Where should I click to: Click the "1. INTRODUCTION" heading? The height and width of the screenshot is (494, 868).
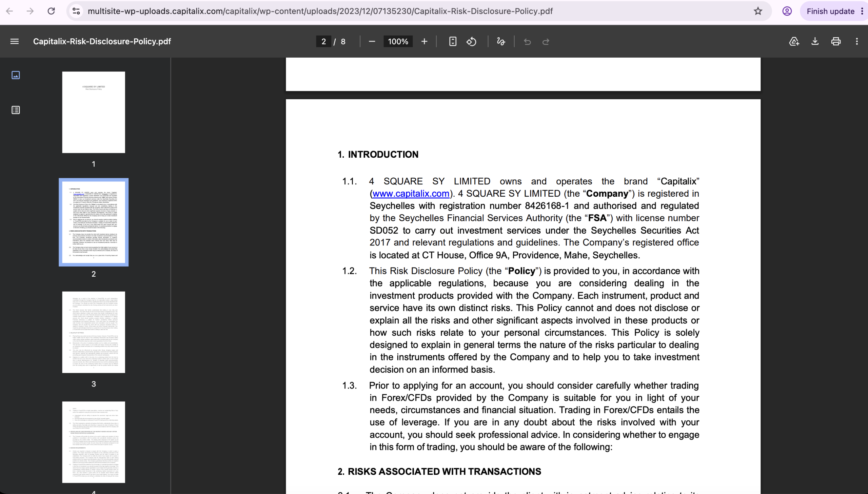(378, 154)
